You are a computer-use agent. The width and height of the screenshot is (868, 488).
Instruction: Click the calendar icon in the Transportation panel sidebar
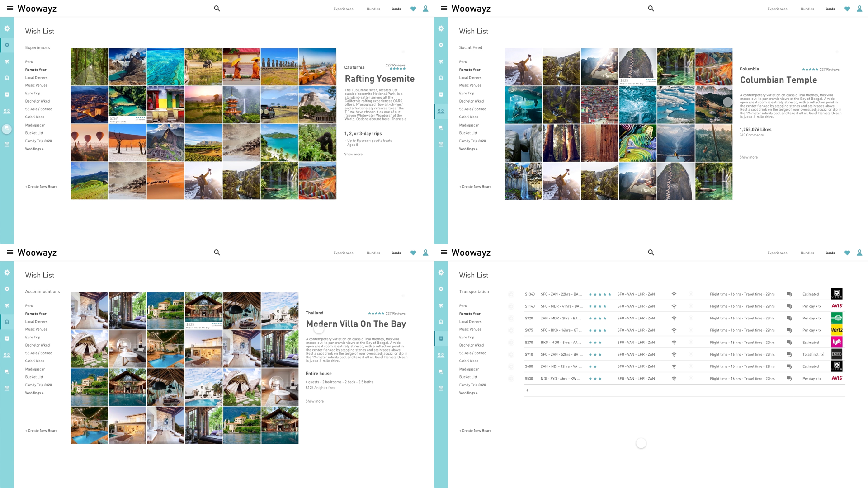441,388
